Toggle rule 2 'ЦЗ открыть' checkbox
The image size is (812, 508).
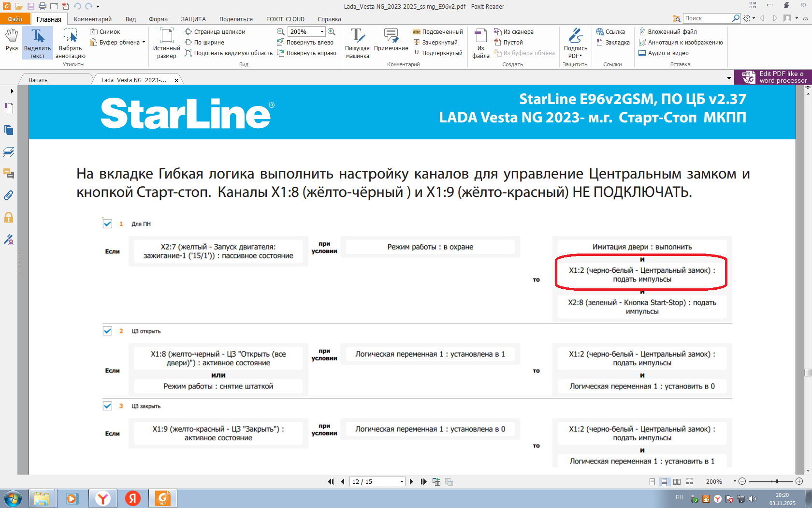[107, 331]
